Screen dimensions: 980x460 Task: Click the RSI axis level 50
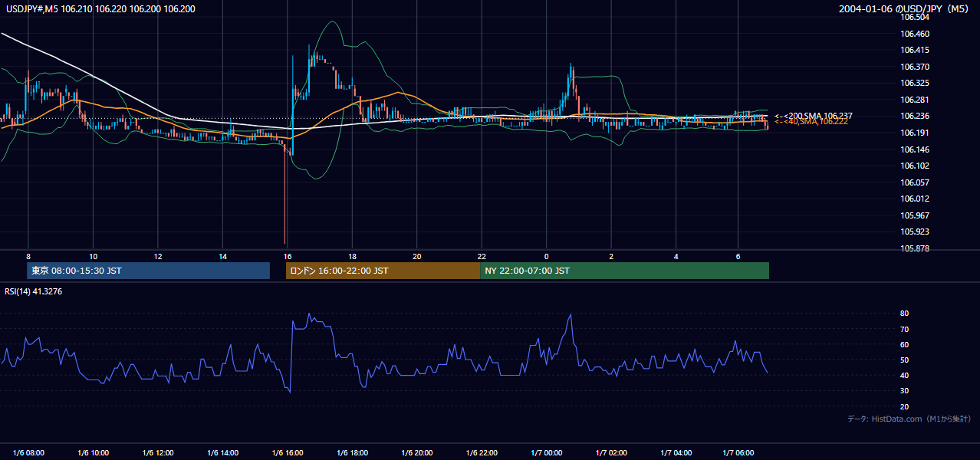905,360
